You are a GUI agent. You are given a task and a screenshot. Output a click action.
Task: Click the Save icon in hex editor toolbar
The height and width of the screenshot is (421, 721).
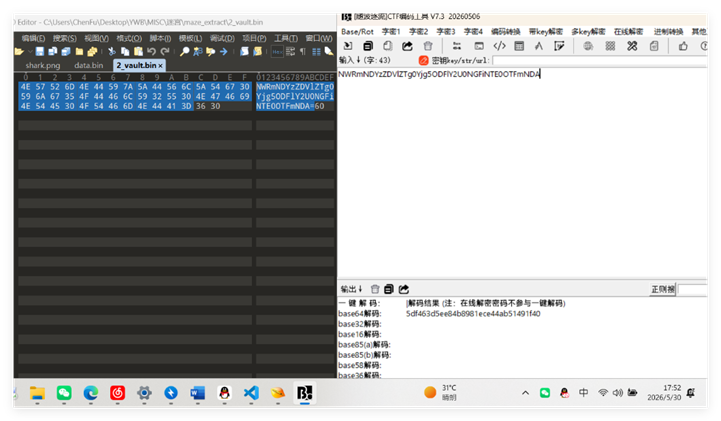pyautogui.click(x=40, y=51)
